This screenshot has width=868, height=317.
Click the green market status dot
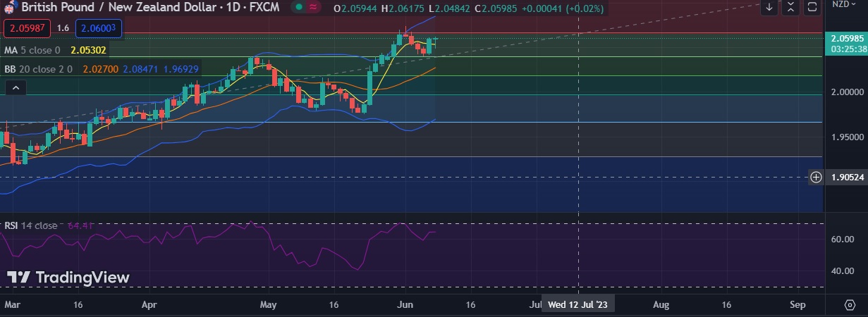(x=299, y=8)
